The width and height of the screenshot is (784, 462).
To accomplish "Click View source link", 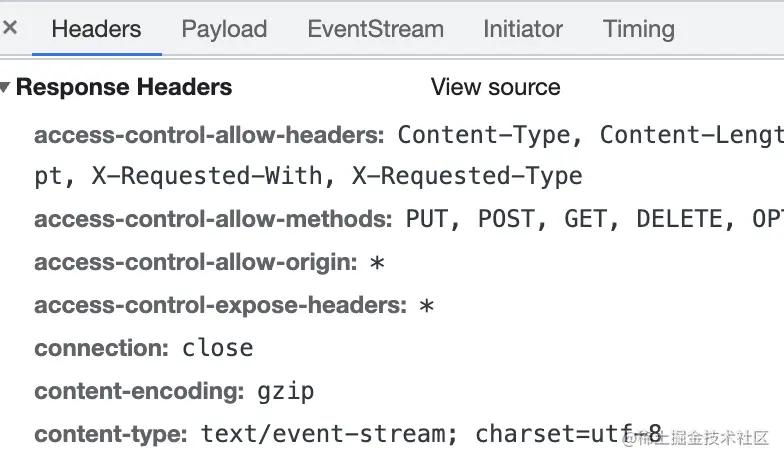I will point(495,88).
